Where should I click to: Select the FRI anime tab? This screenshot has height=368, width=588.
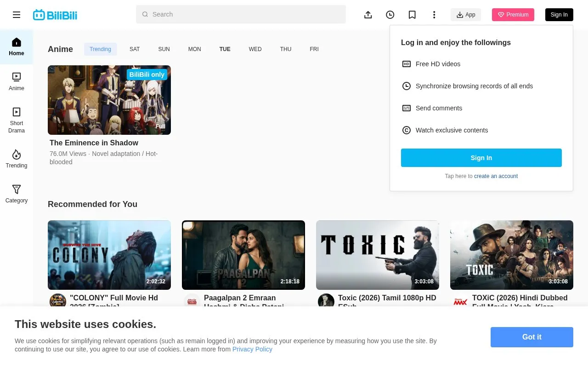(x=314, y=49)
